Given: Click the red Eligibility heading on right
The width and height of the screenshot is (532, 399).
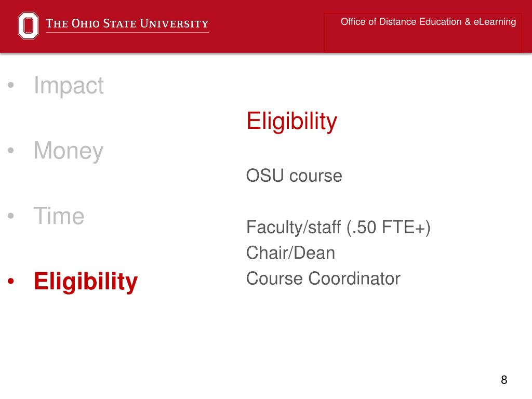Looking at the screenshot, I should tap(292, 121).
